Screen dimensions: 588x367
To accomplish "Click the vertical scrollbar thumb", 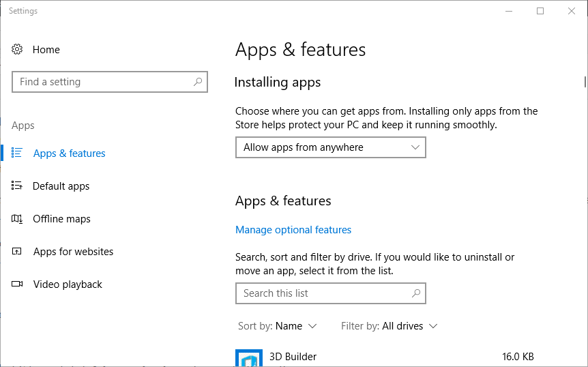I will (585, 82).
